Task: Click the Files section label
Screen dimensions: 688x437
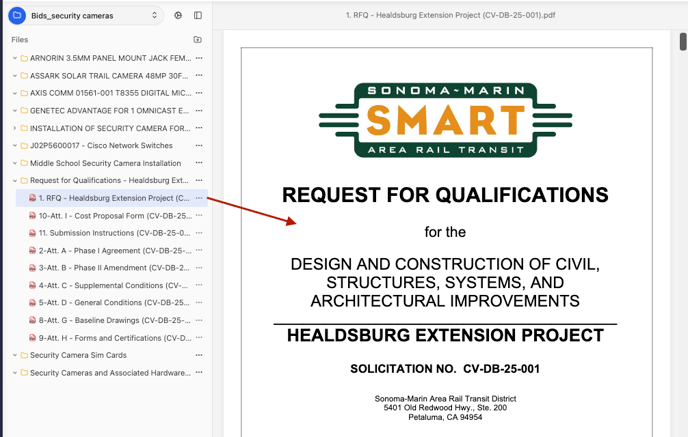Action: tap(20, 39)
